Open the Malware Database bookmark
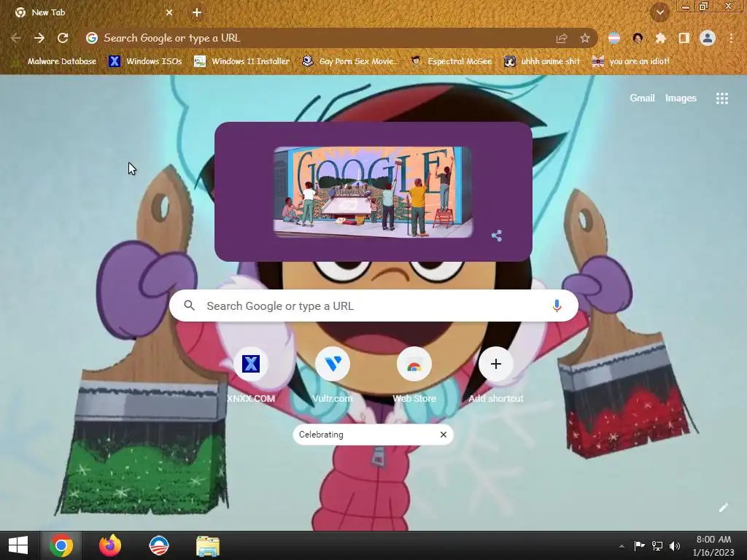Image resolution: width=747 pixels, height=560 pixels. point(55,61)
